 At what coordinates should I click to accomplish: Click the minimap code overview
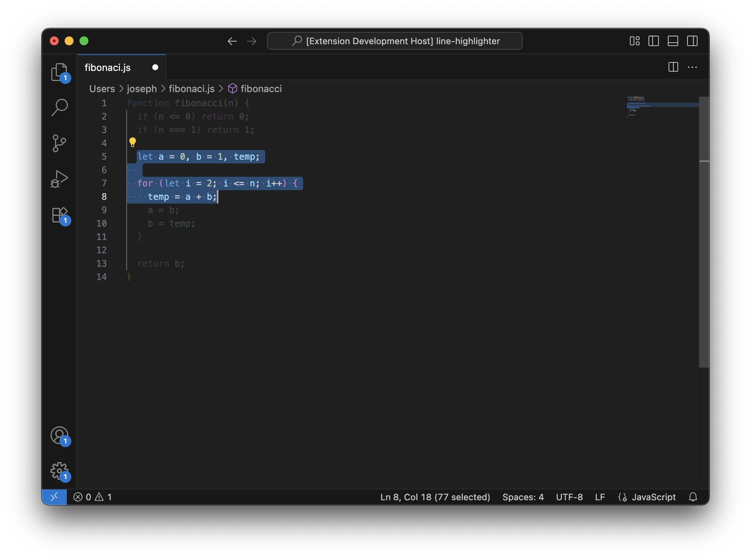coord(663,107)
